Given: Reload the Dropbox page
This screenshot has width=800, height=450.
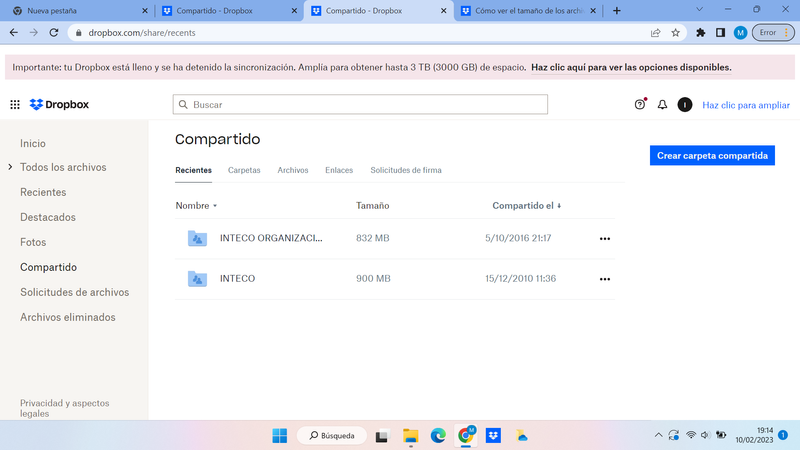Looking at the screenshot, I should click(54, 33).
